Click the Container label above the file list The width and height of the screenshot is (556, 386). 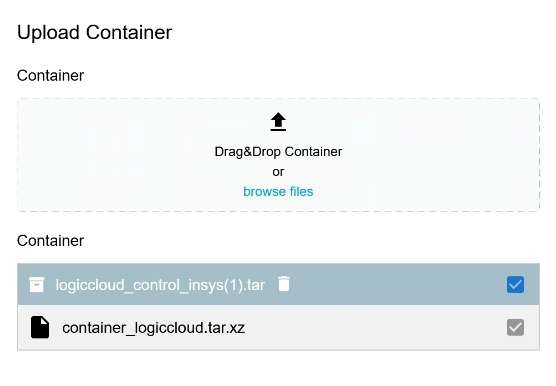pos(50,241)
